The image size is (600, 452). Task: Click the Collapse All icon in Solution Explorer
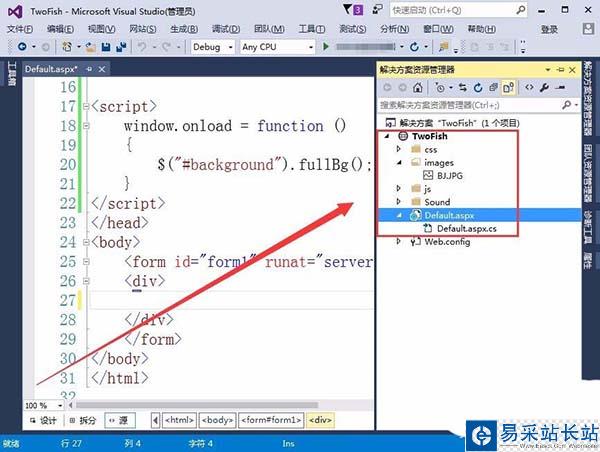click(x=493, y=88)
